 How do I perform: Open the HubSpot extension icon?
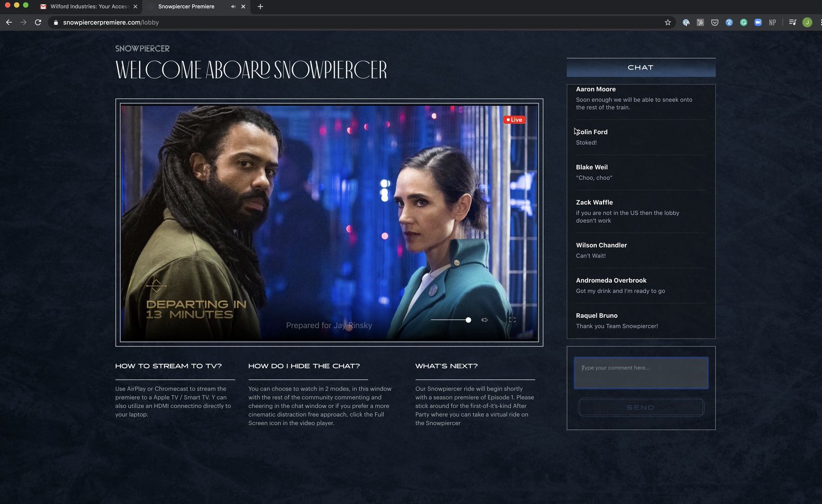click(700, 22)
